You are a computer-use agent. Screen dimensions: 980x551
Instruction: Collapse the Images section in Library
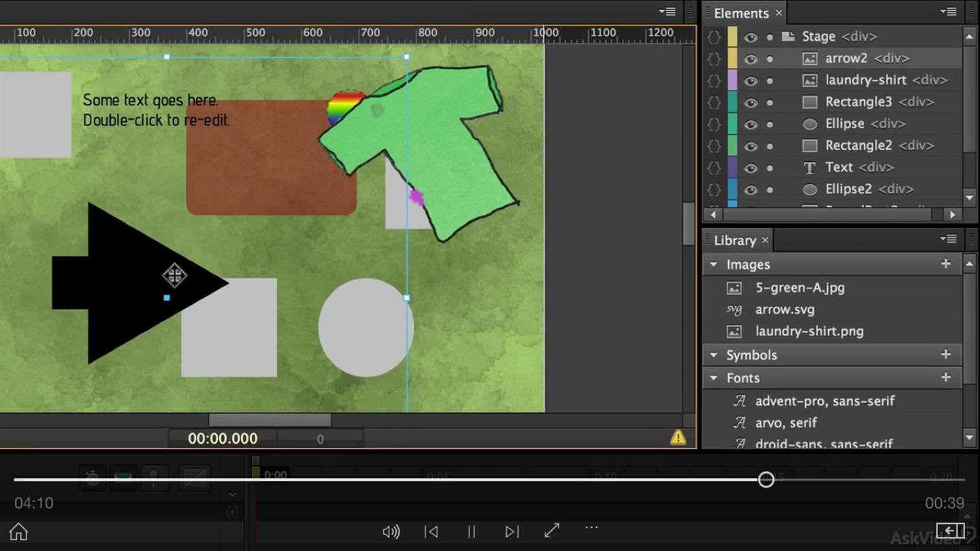point(714,265)
